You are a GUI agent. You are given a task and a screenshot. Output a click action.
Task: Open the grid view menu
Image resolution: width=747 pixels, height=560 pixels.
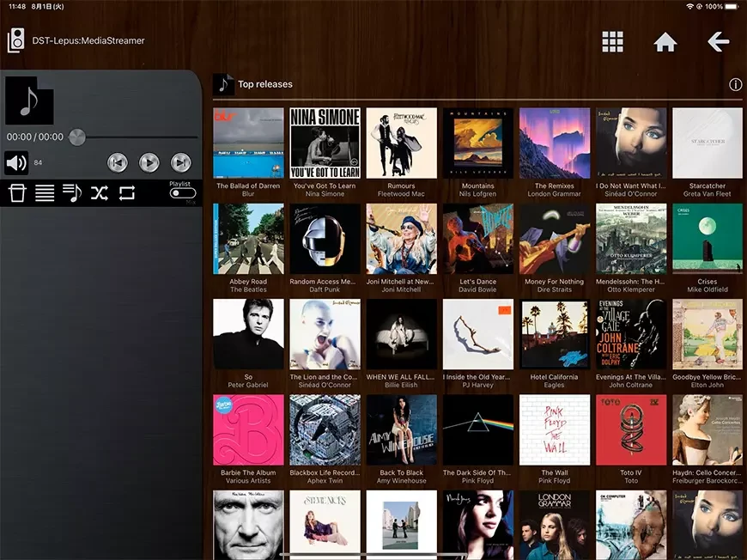[x=613, y=40]
